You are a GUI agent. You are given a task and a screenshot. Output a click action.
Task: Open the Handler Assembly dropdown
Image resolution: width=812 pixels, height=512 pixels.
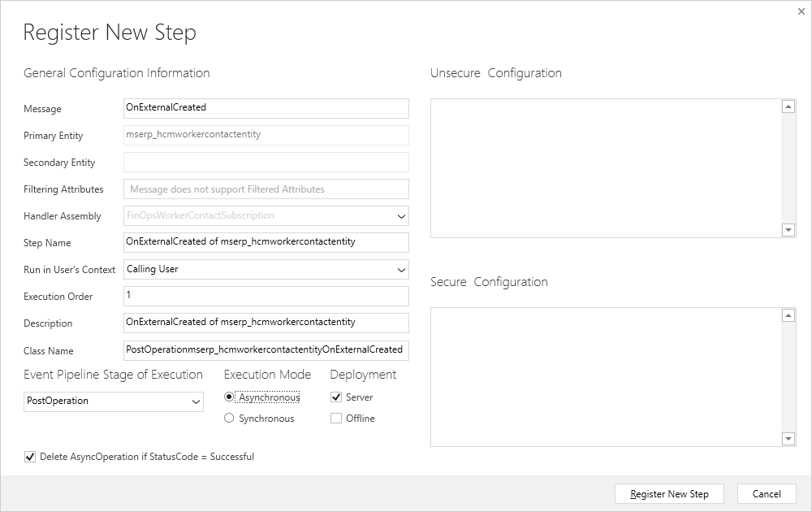click(x=400, y=215)
